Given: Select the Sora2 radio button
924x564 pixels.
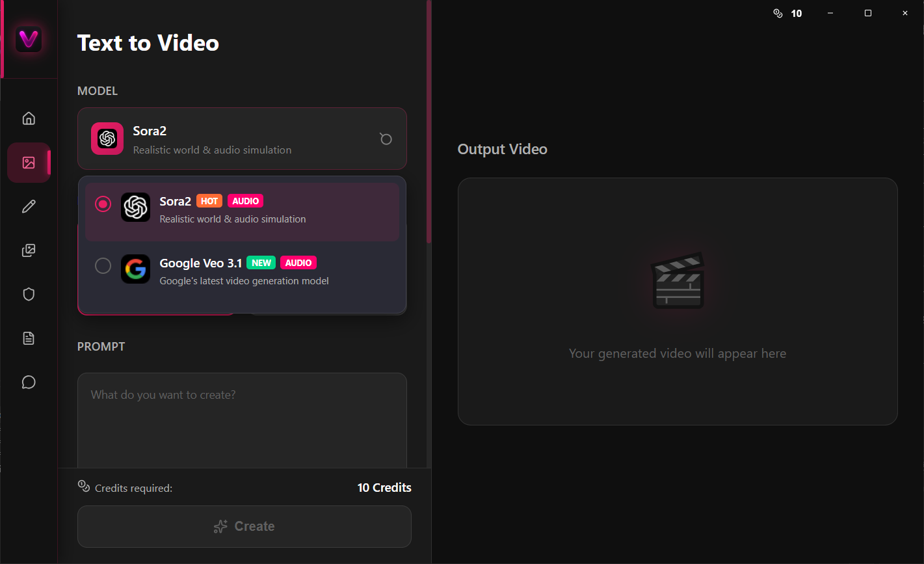Looking at the screenshot, I should click(x=103, y=204).
